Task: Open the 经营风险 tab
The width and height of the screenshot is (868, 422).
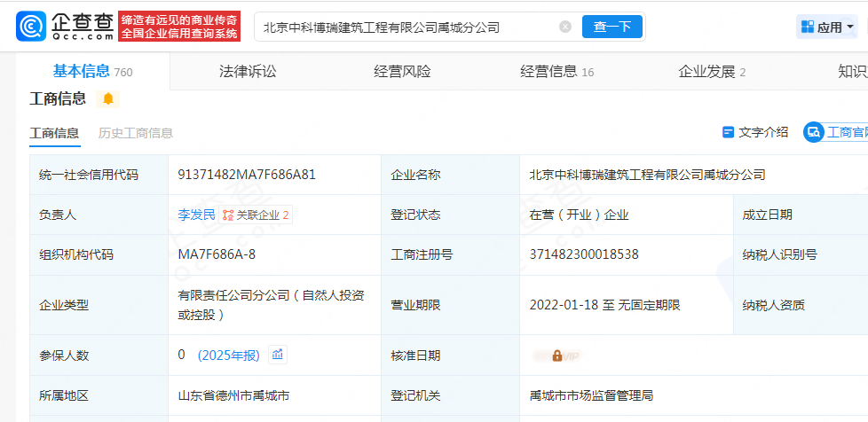Action: coord(402,71)
